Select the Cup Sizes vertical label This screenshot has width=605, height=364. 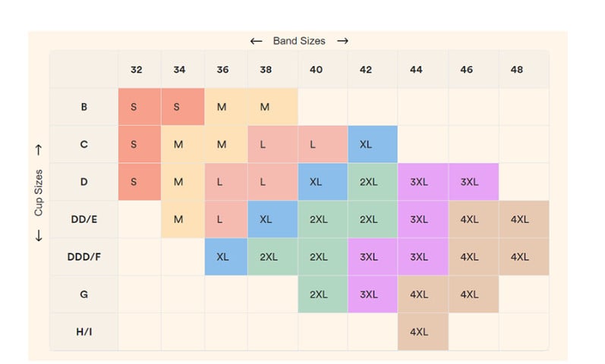tap(39, 193)
